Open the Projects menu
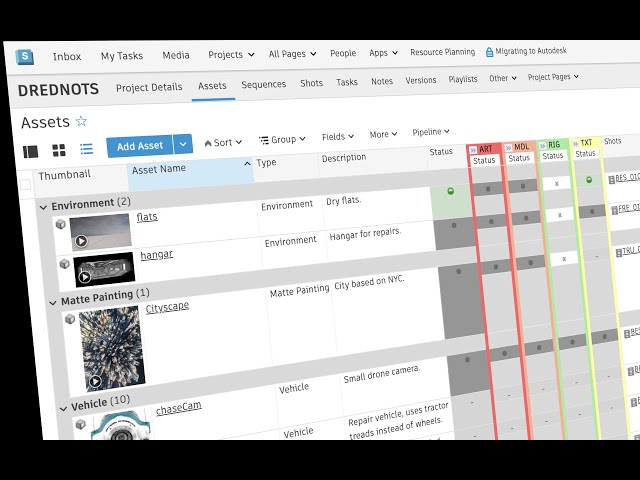640x480 pixels. tap(231, 54)
